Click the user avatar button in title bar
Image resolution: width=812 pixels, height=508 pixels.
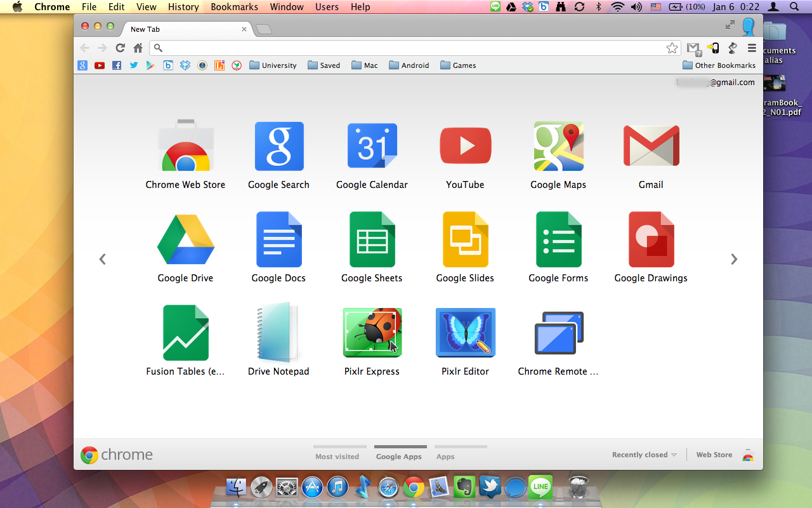749,27
